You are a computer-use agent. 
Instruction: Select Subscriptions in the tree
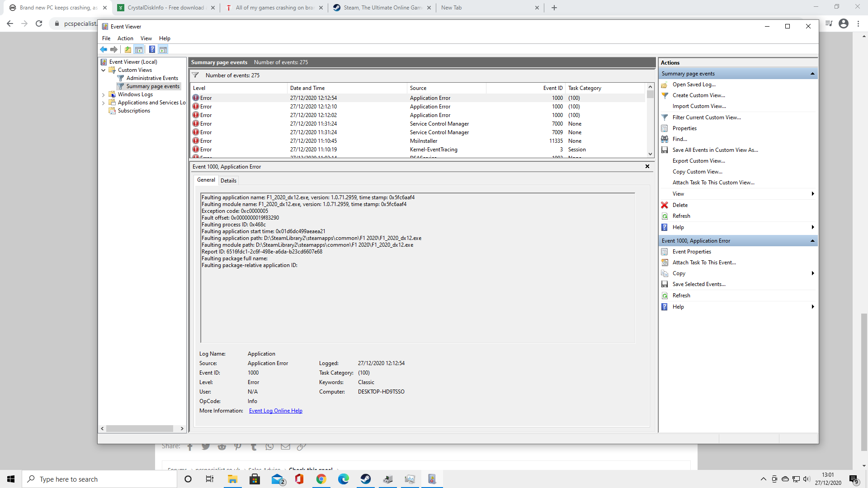[134, 111]
